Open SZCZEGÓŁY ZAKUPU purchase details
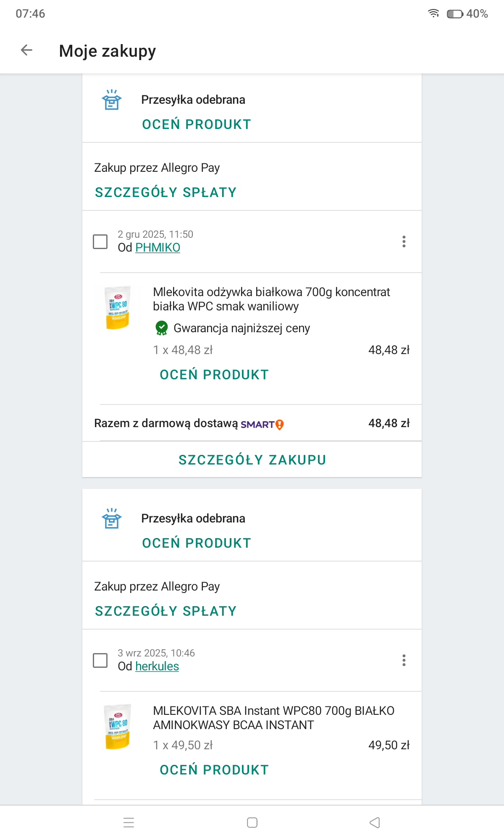This screenshot has height=840, width=504. (x=252, y=460)
